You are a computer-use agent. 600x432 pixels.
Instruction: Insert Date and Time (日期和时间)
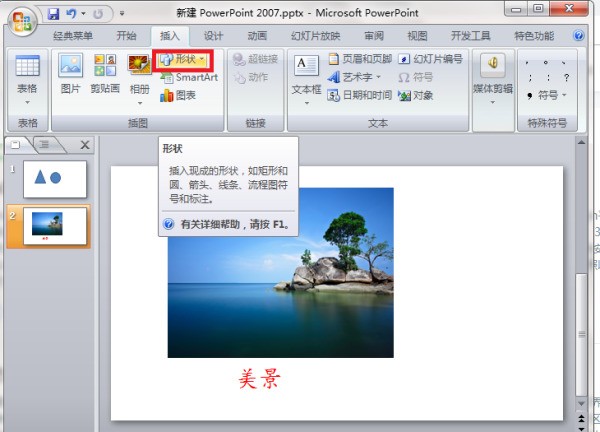point(358,95)
